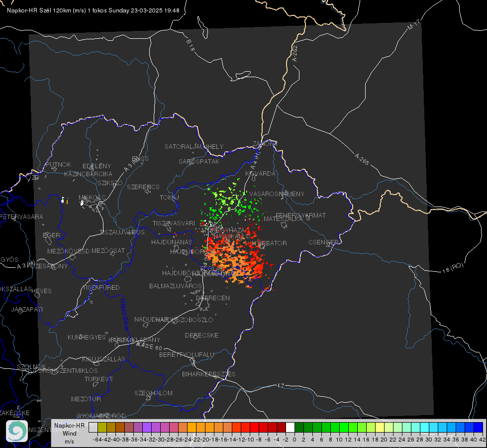
Task: Click the DERECSKE label
Action: click(x=201, y=335)
